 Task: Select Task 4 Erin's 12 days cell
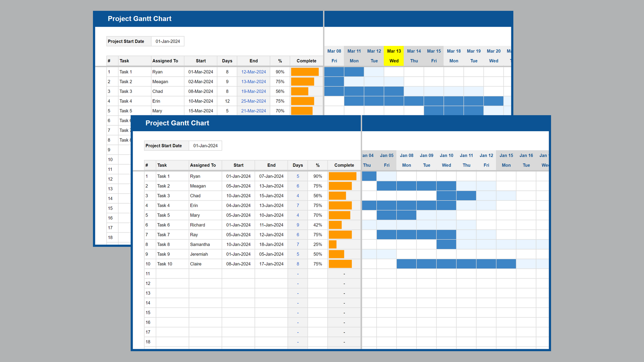[227, 101]
